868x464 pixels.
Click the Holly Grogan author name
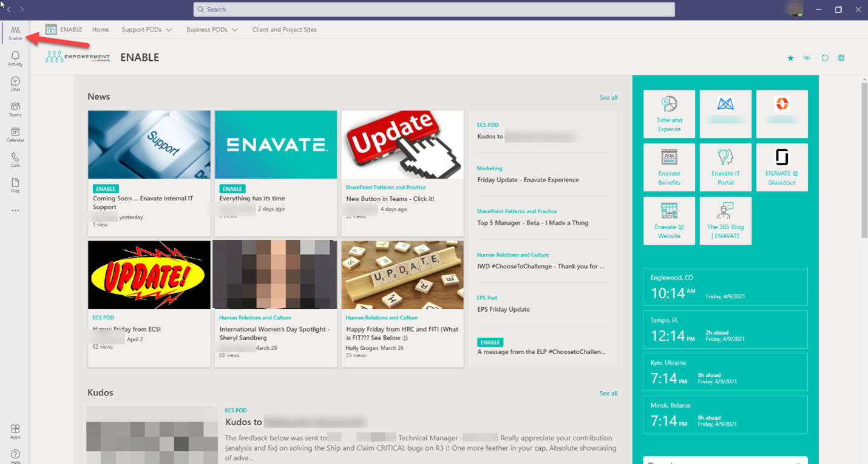point(361,348)
